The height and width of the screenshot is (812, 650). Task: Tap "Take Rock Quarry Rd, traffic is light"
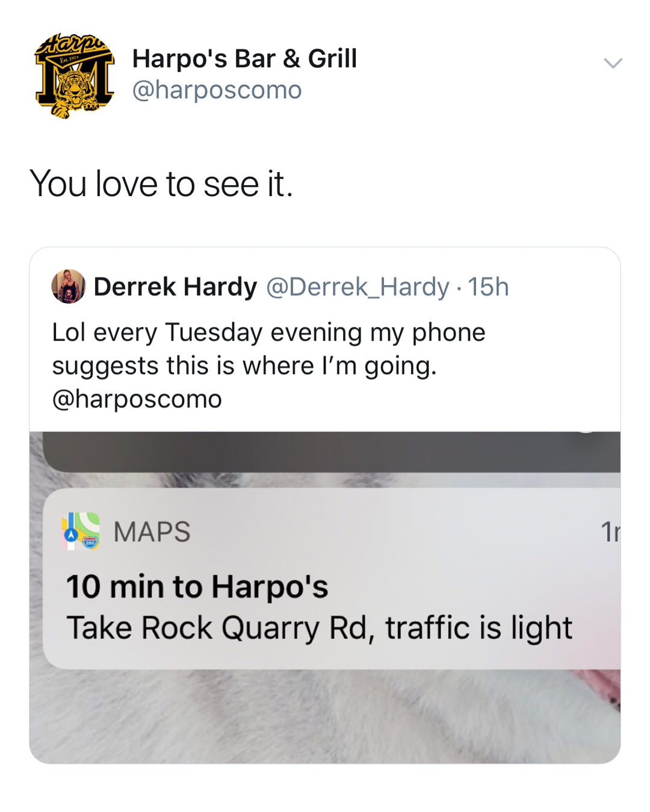pyautogui.click(x=319, y=628)
